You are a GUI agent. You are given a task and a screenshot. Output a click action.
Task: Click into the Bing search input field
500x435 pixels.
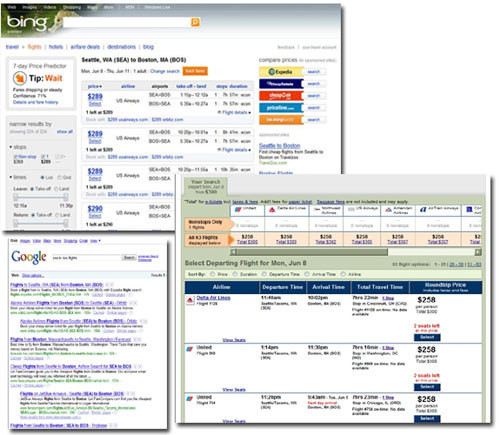point(127,22)
